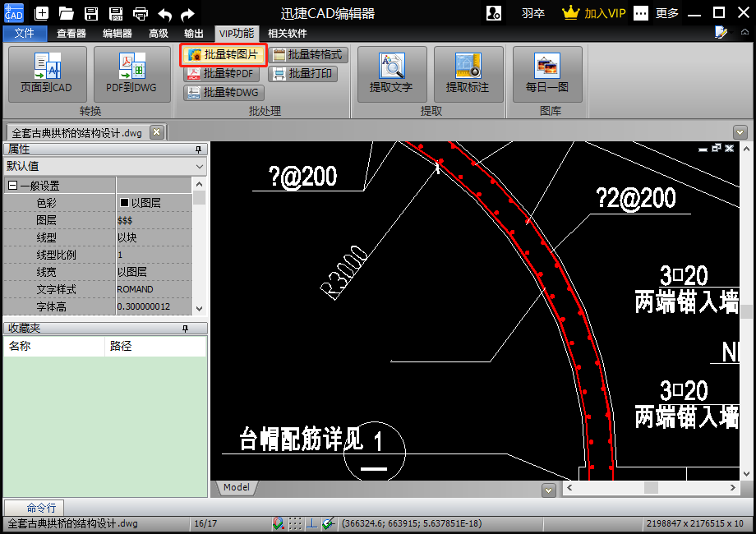Click the properties list scroll up arrow
This screenshot has height=534, width=756.
200,184
